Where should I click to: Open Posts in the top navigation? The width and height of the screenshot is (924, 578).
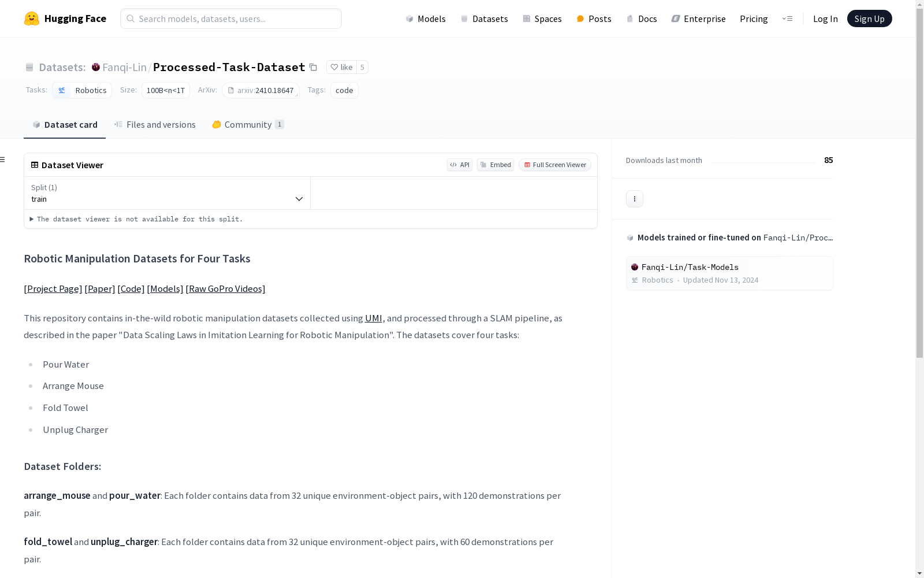pos(594,18)
